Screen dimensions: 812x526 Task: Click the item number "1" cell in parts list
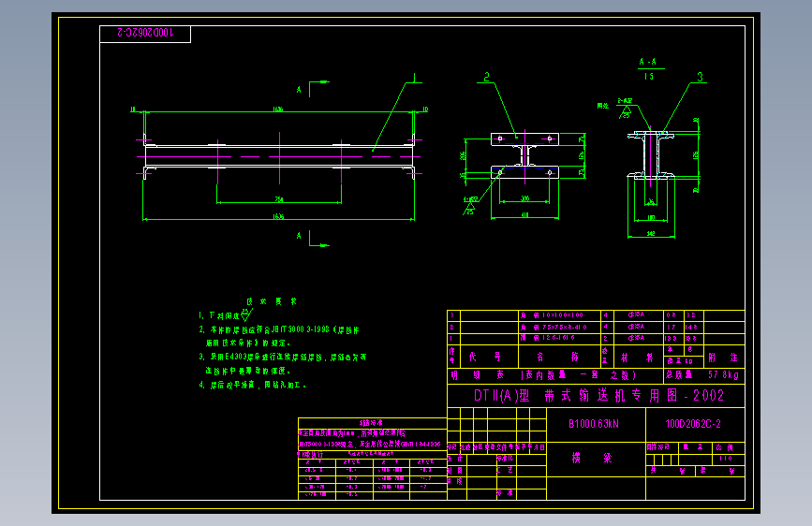click(x=451, y=338)
